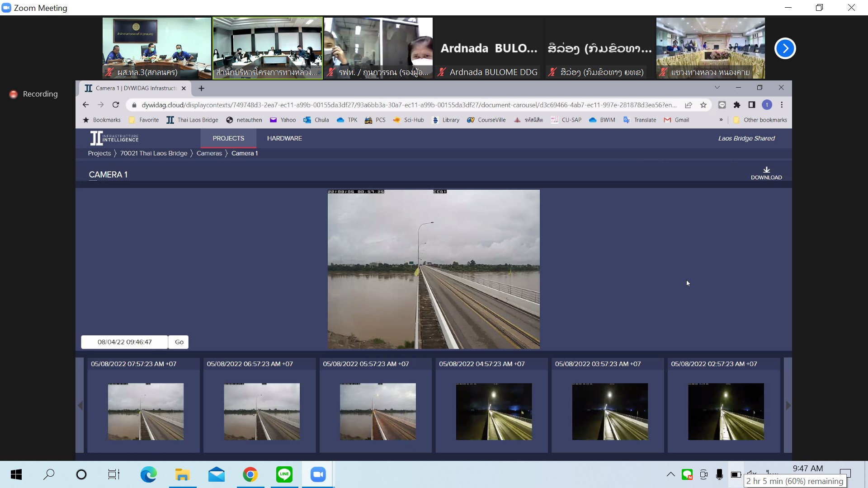Show next Zoom participants with the blue arrow

[785, 48]
